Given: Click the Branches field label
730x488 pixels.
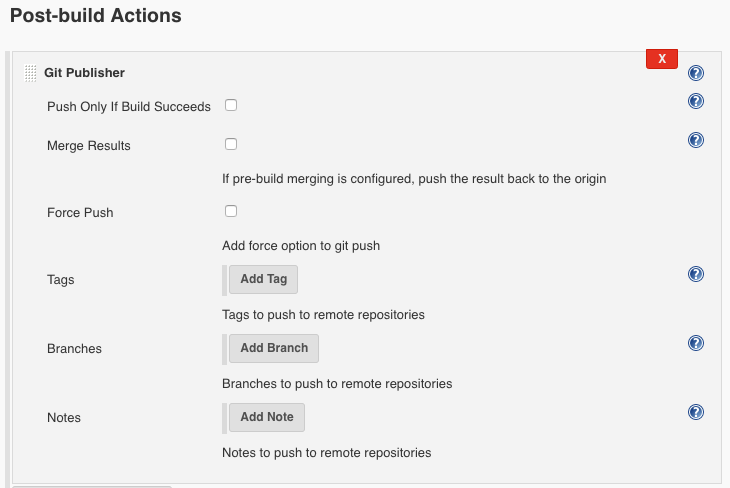Looking at the screenshot, I should pos(74,349).
